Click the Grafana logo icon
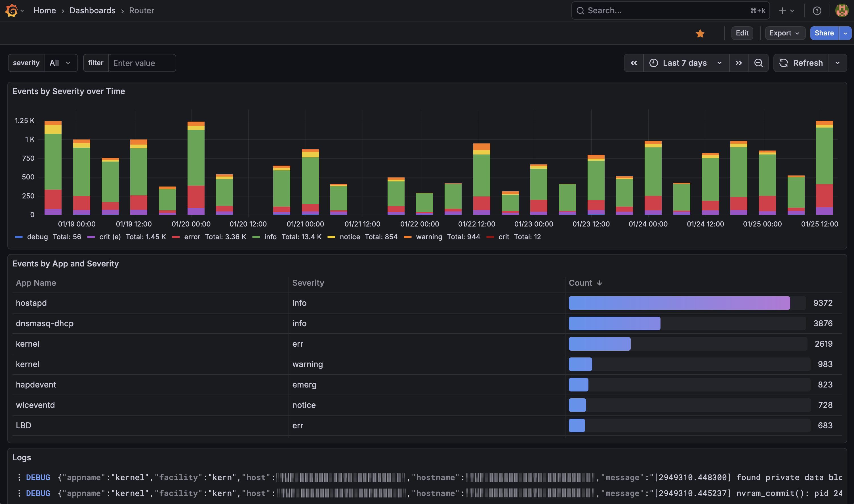The height and width of the screenshot is (504, 854). 12,10
